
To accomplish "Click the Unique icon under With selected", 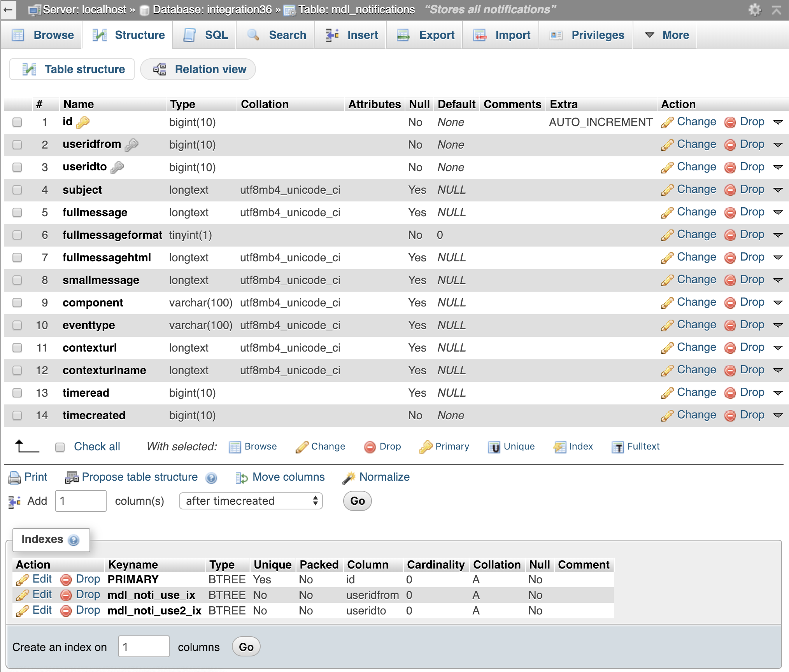I will 494,447.
